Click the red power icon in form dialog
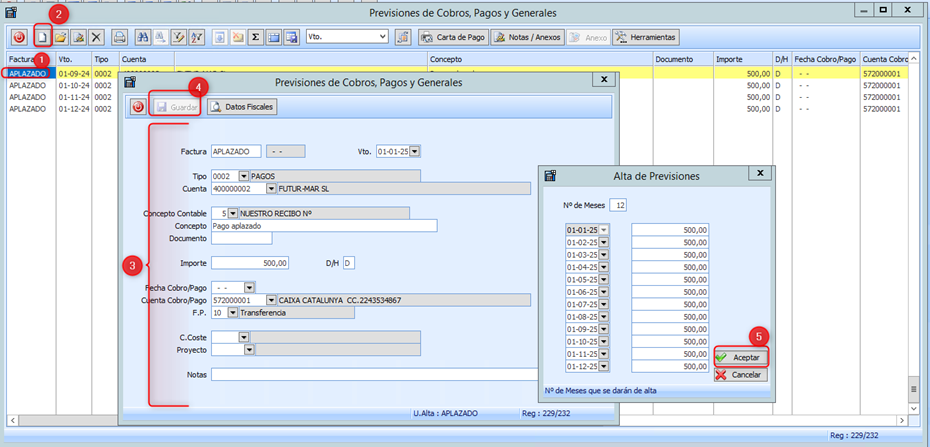This screenshot has height=447, width=930. point(138,107)
